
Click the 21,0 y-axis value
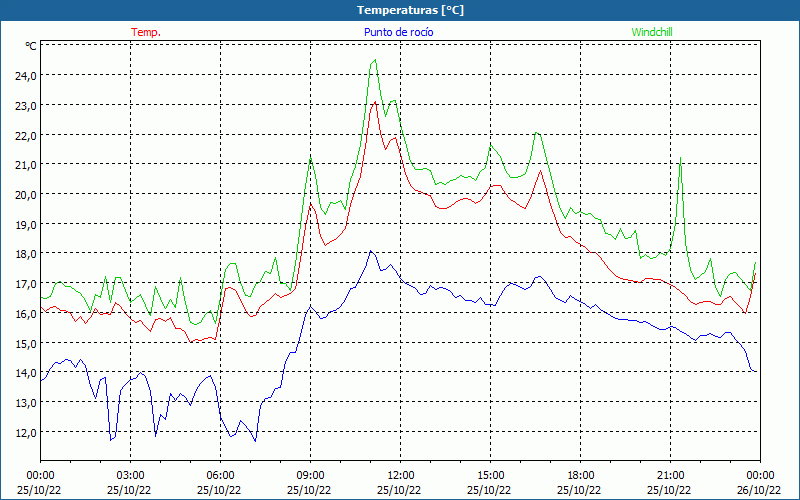(x=26, y=165)
